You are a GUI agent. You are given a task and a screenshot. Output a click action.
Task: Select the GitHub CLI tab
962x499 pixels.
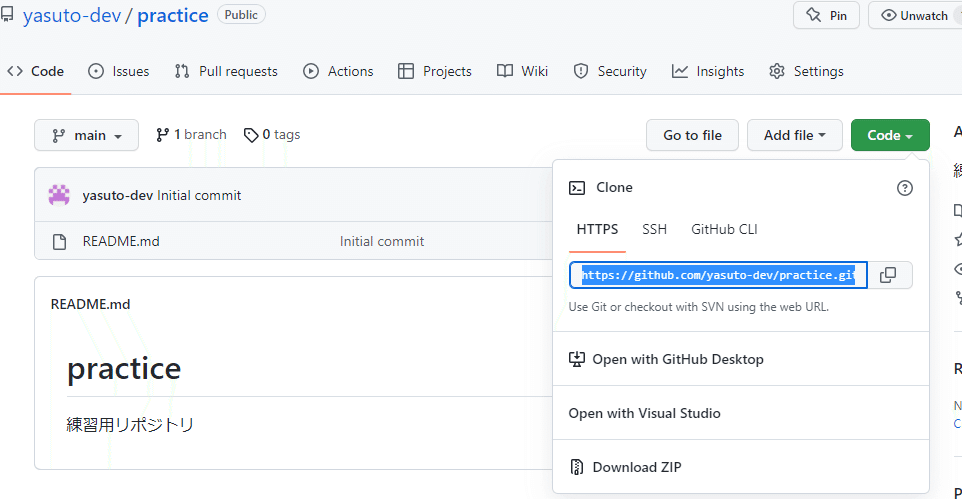(724, 229)
